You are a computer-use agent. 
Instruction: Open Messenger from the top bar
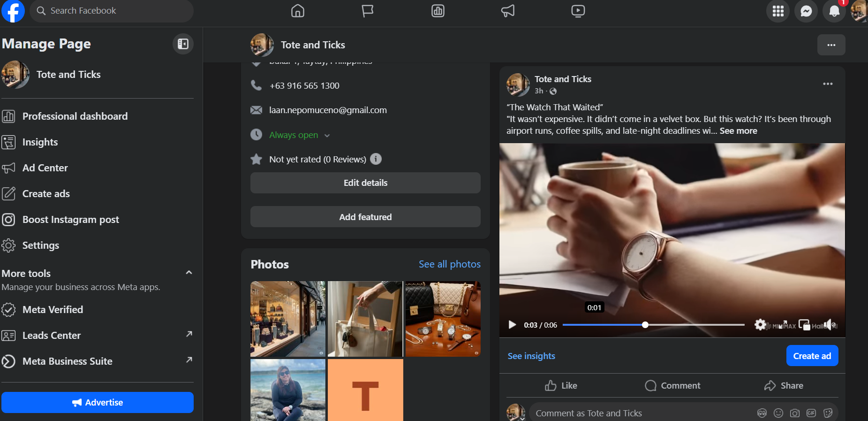(x=806, y=11)
